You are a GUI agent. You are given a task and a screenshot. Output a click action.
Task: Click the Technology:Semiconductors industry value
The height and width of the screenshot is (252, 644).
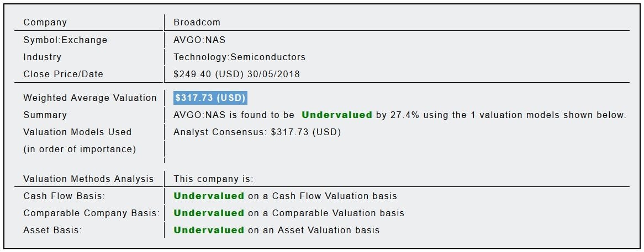point(239,57)
